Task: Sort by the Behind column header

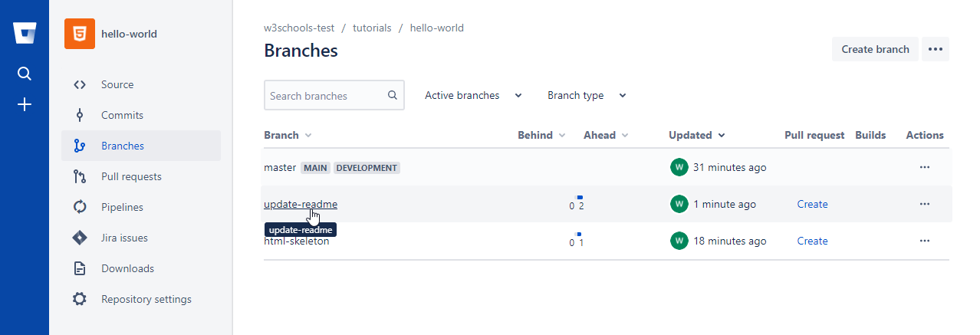Action: tap(541, 135)
